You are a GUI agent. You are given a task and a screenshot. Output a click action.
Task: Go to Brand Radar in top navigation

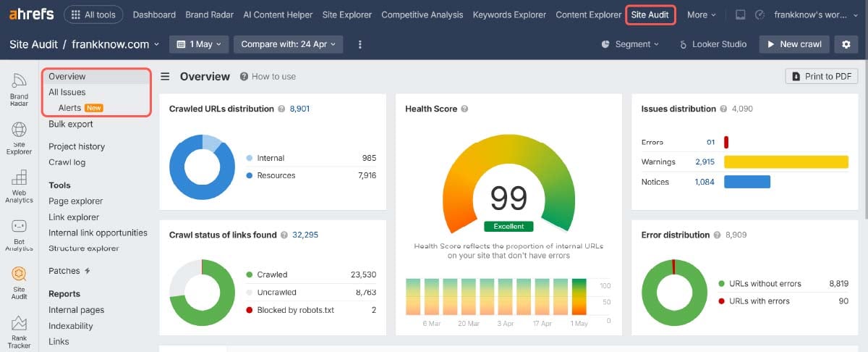(210, 14)
